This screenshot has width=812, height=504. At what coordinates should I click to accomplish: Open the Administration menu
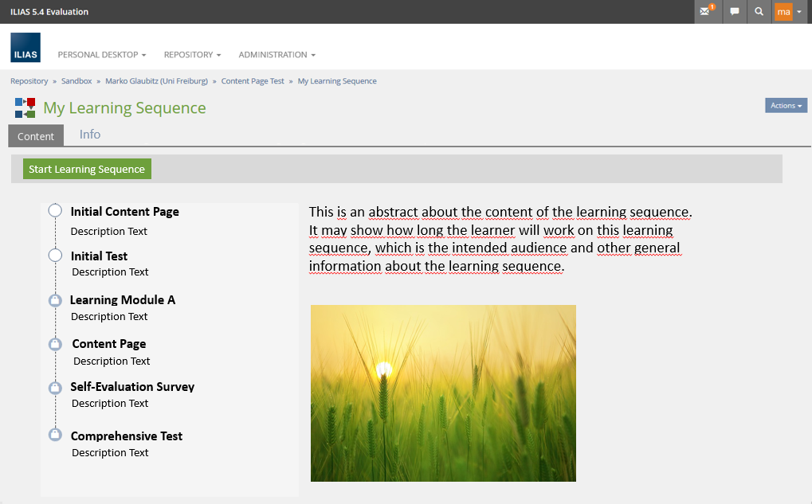[277, 55]
